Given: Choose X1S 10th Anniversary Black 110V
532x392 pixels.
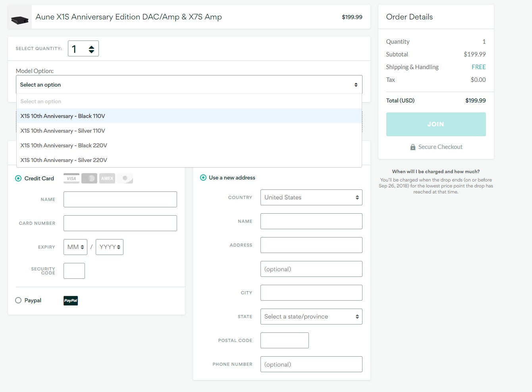Looking at the screenshot, I should coord(63,116).
